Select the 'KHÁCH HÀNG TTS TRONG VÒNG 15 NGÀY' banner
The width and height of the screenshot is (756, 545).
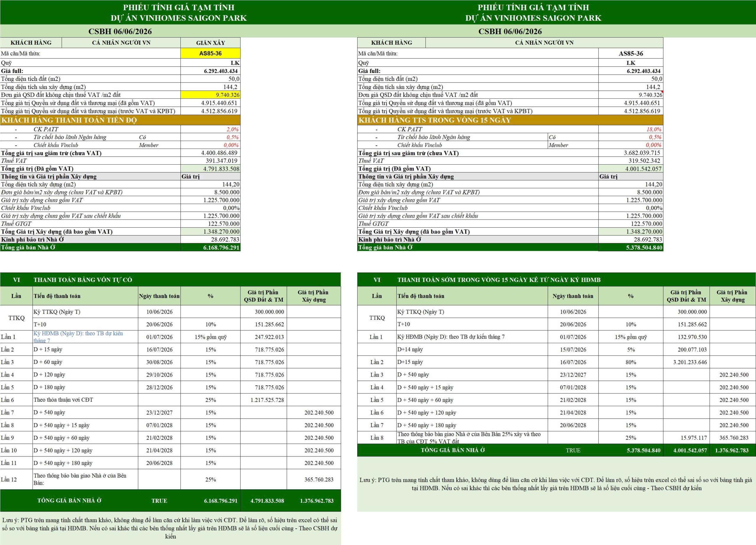click(510, 120)
